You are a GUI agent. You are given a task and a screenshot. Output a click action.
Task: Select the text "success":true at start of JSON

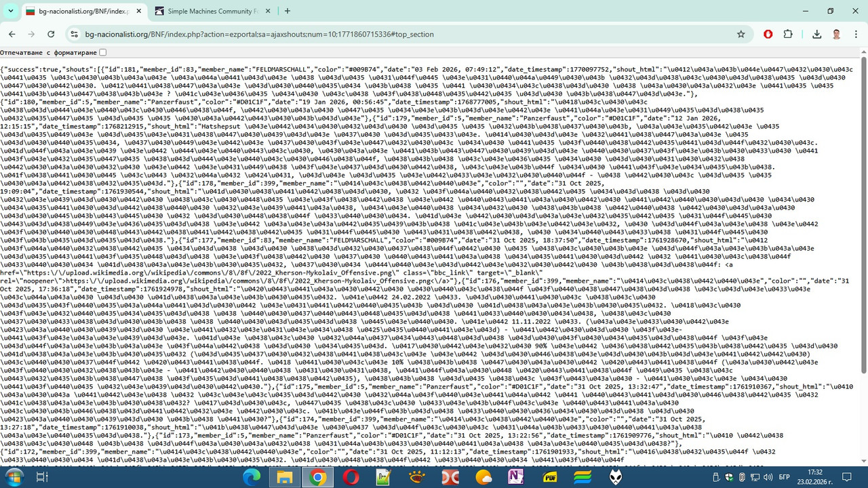31,69
